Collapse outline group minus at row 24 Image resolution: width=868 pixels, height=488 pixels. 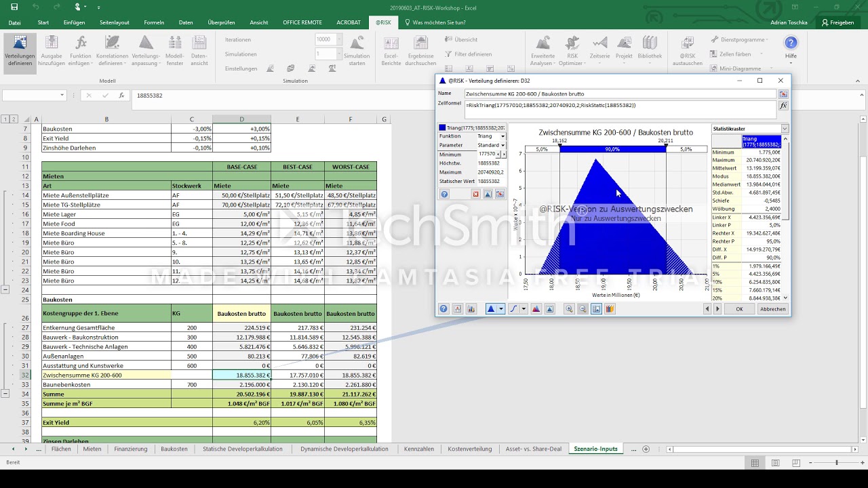click(5, 289)
